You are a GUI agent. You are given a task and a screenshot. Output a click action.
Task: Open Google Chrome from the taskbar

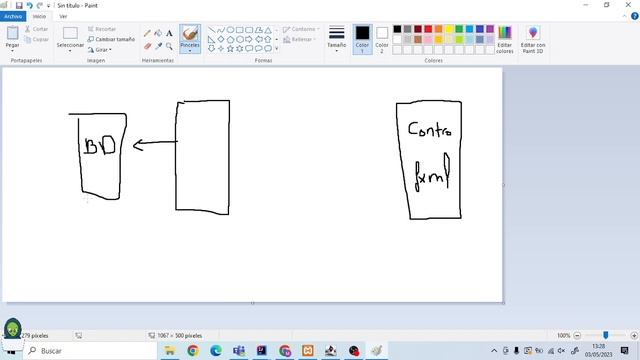(x=193, y=351)
